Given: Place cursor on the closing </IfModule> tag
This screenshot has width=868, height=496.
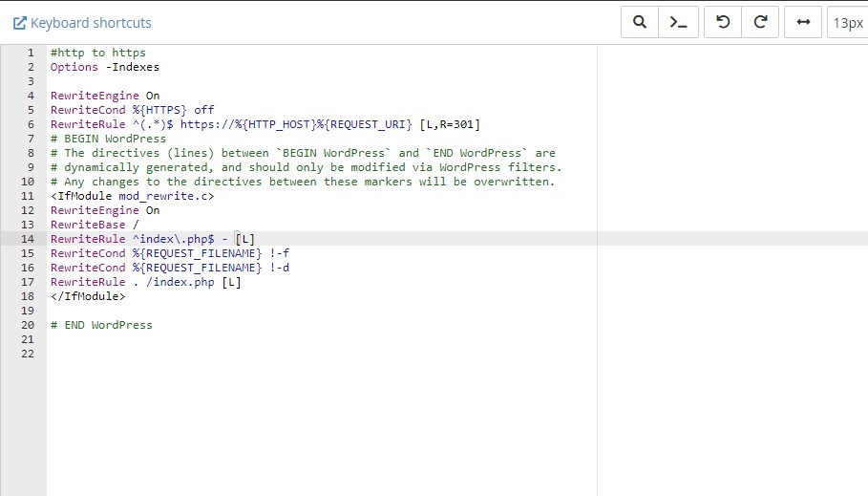Looking at the screenshot, I should [x=88, y=296].
